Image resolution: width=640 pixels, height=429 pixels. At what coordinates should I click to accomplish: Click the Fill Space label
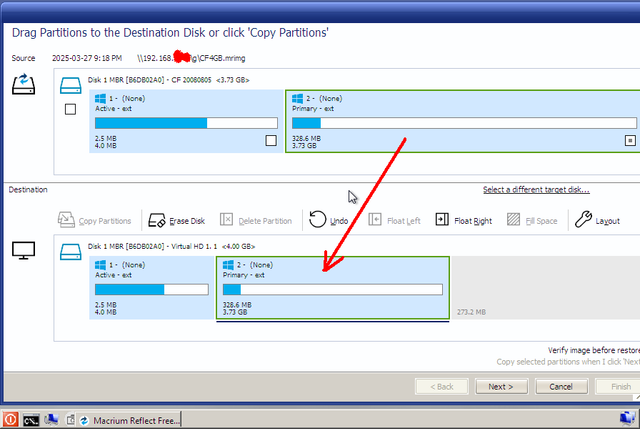click(x=541, y=221)
